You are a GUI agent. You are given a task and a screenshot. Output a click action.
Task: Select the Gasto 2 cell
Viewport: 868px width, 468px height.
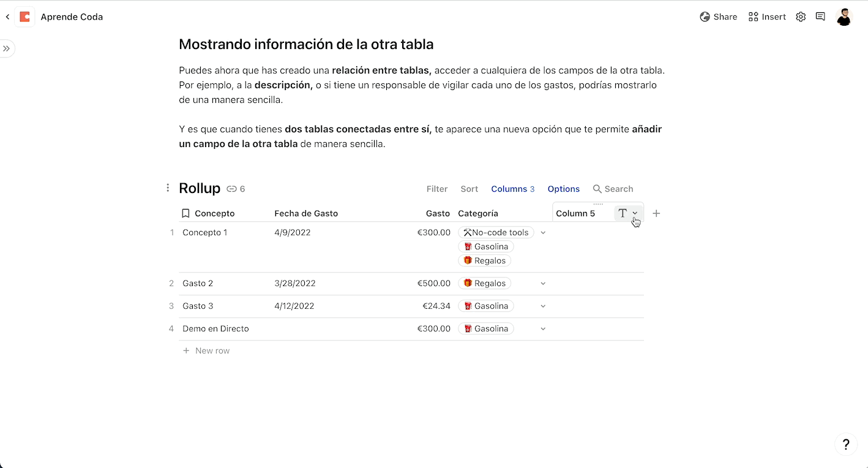click(198, 283)
